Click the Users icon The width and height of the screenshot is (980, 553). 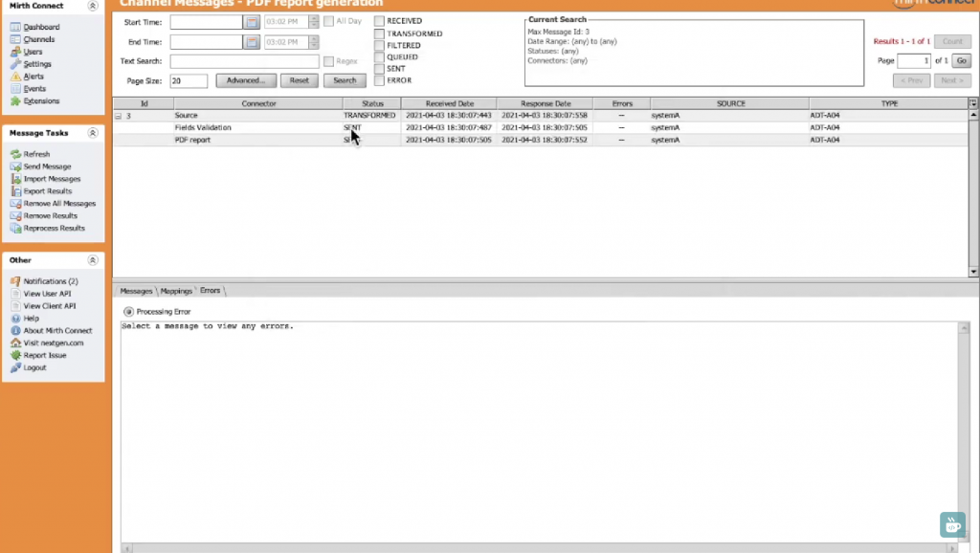tap(15, 52)
